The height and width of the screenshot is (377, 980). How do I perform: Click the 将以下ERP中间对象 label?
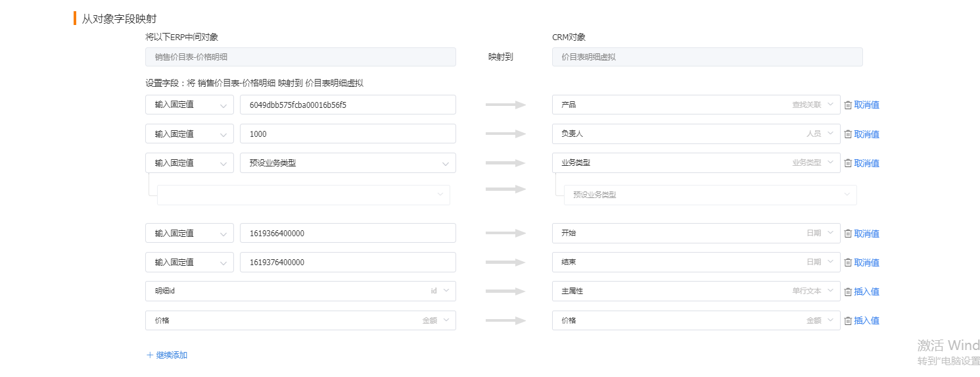[181, 38]
